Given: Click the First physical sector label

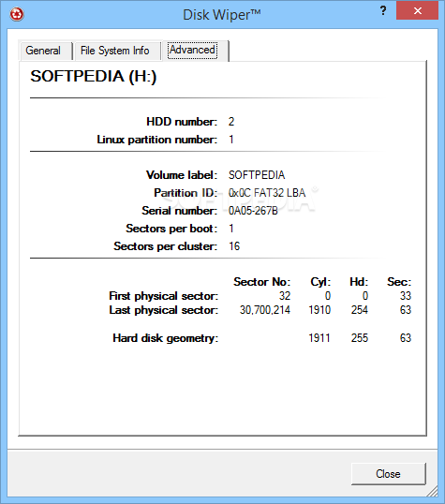Looking at the screenshot, I should pyautogui.click(x=164, y=296).
